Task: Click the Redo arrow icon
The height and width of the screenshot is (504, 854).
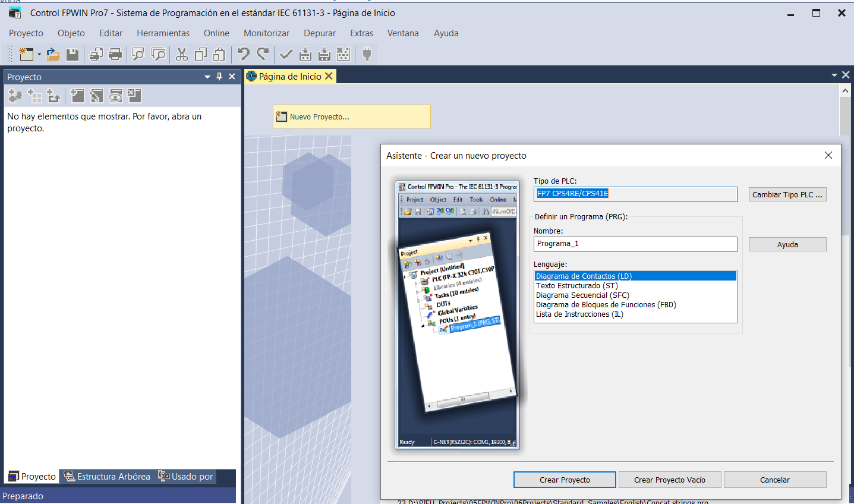Action: (x=263, y=55)
